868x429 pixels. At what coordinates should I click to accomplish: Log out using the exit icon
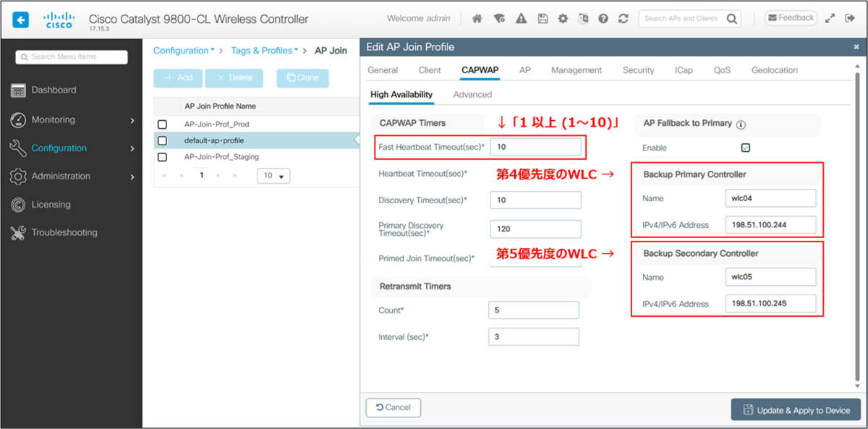coord(849,19)
